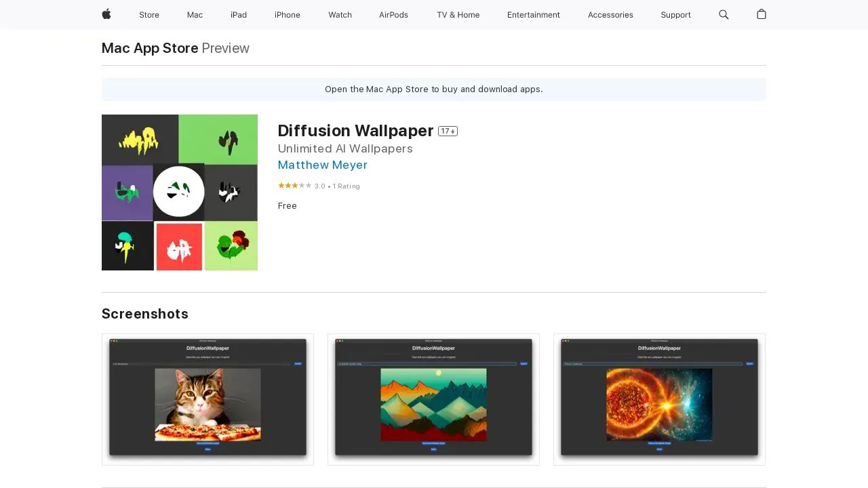Click the Matthew Meyer developer link

(322, 165)
